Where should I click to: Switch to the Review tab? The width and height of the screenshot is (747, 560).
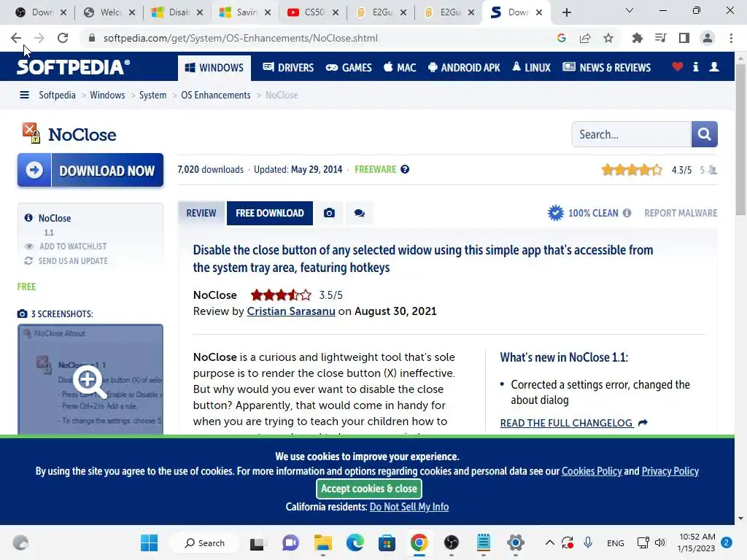(x=201, y=213)
